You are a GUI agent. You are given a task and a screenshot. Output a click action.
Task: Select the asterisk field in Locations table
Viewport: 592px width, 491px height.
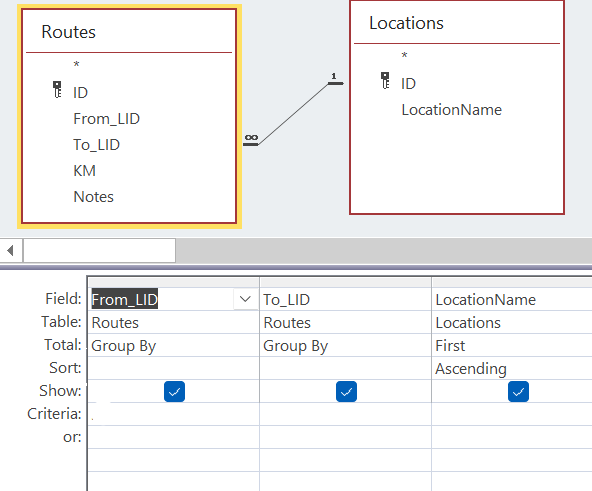click(x=404, y=56)
